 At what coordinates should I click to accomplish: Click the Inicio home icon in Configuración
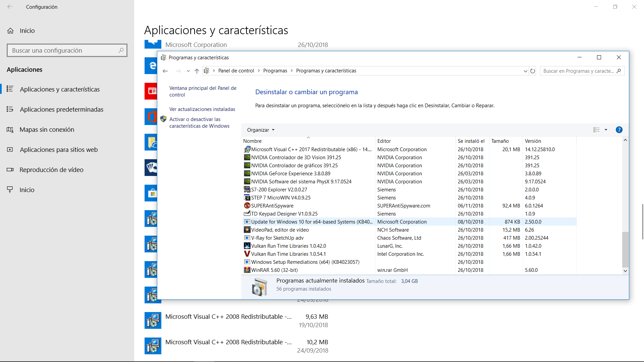tap(10, 31)
